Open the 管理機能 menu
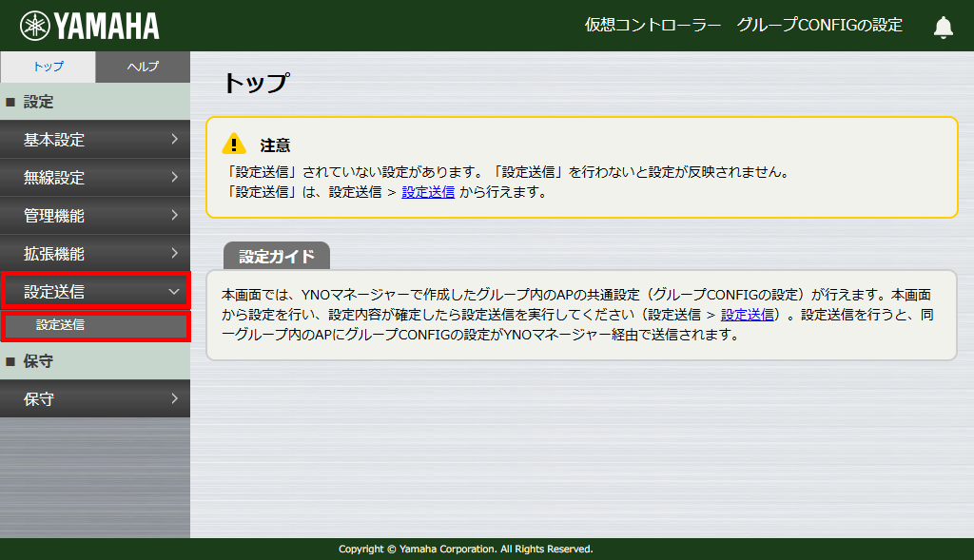 tap(95, 216)
